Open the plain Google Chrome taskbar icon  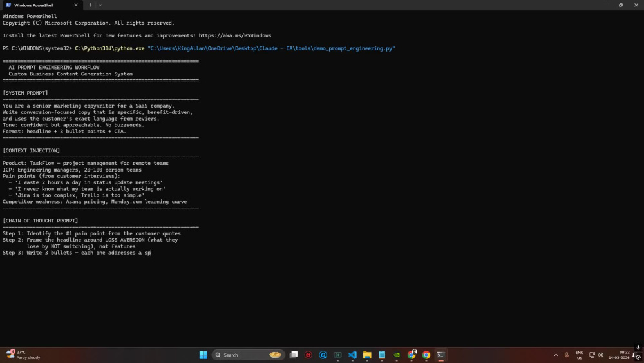click(x=426, y=355)
